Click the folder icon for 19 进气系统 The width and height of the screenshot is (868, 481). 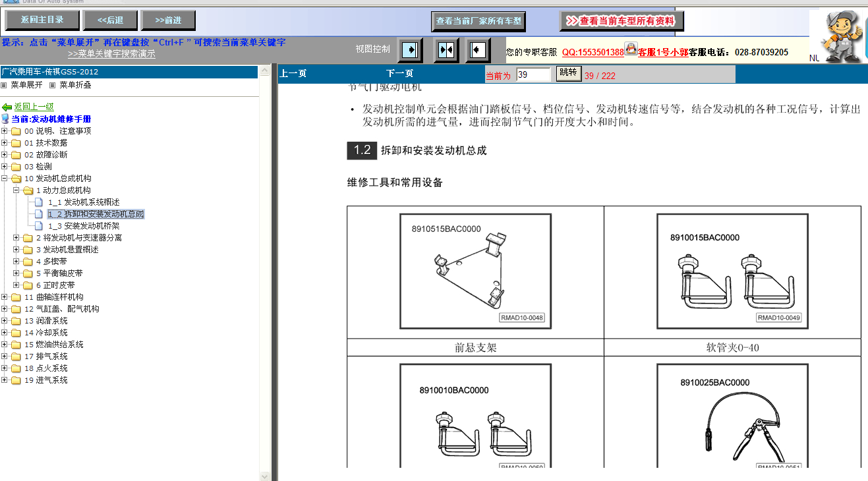[x=16, y=380]
